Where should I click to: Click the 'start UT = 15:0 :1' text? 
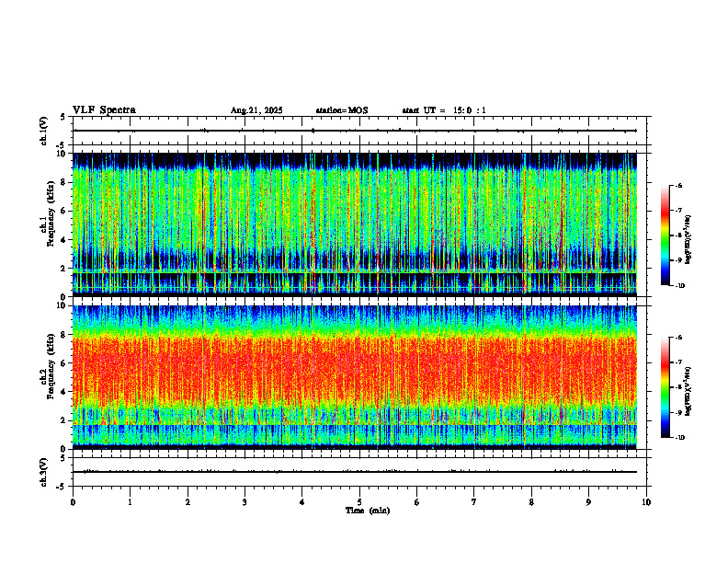pos(444,110)
